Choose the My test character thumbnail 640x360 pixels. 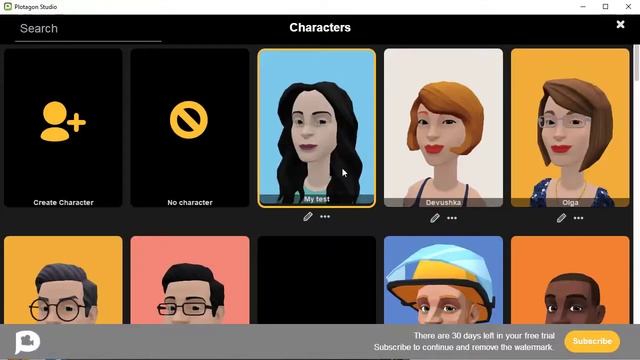pos(317,128)
